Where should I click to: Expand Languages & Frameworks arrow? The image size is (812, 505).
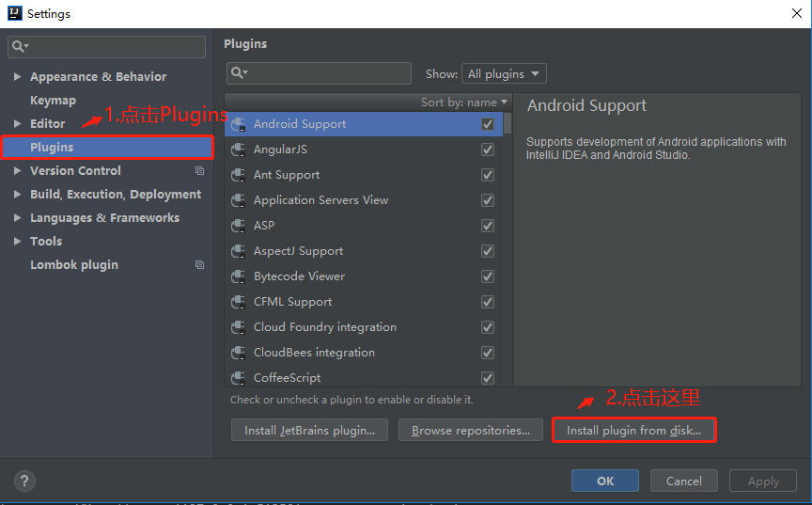[17, 217]
